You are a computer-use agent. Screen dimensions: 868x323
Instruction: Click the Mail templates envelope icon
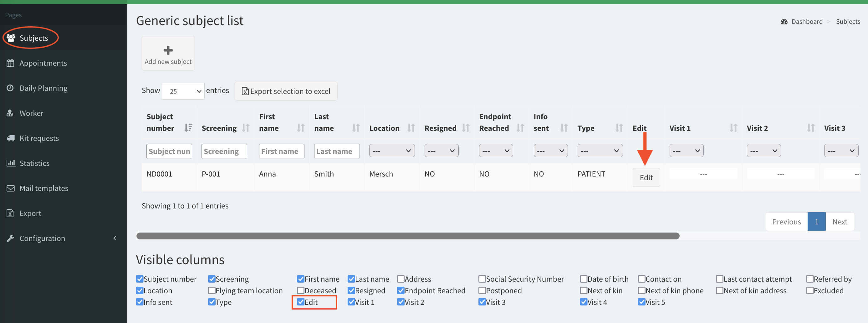click(x=10, y=188)
